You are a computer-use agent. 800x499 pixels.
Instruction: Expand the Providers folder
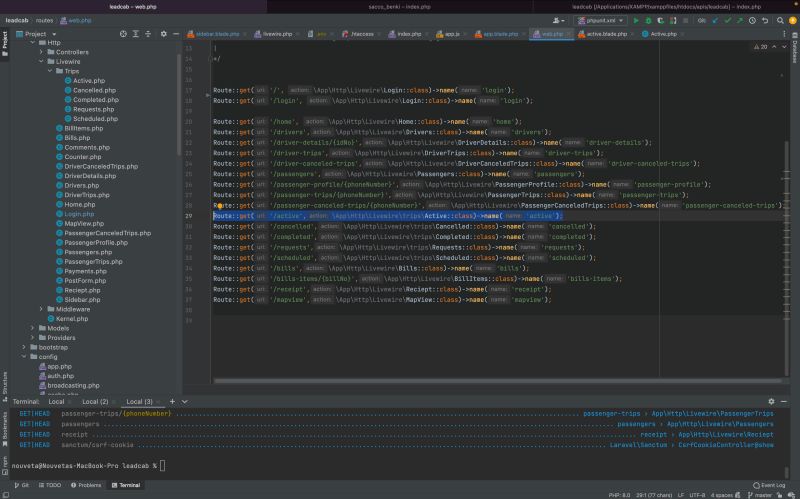tap(33, 338)
